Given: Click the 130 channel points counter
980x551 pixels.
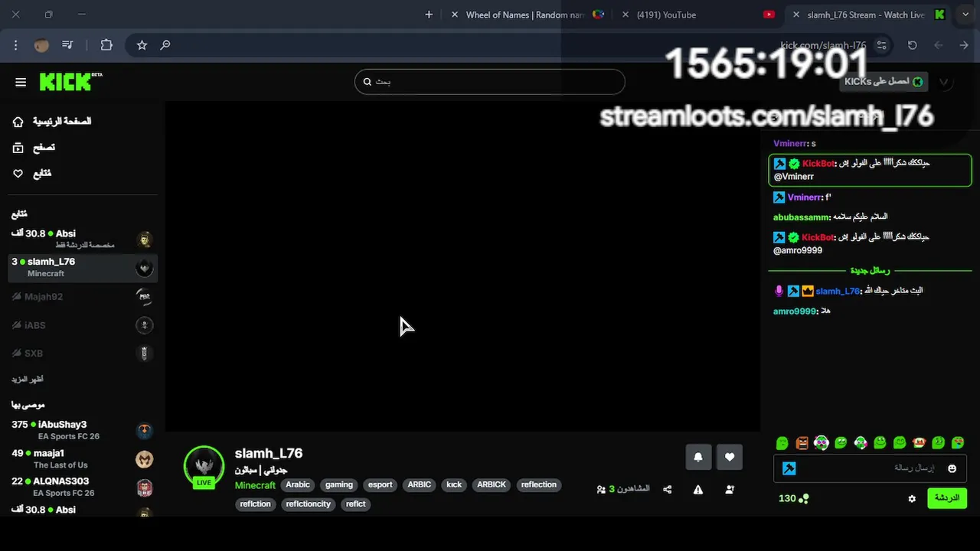Looking at the screenshot, I should (x=794, y=498).
